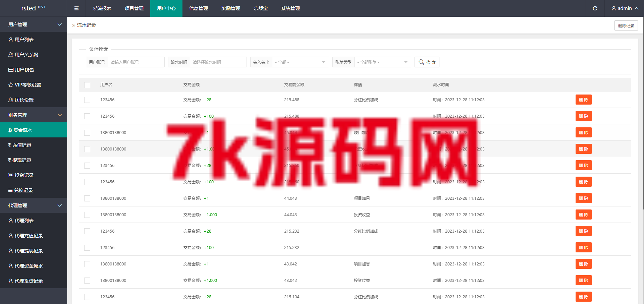Open the 余额宝 top menu

261,8
